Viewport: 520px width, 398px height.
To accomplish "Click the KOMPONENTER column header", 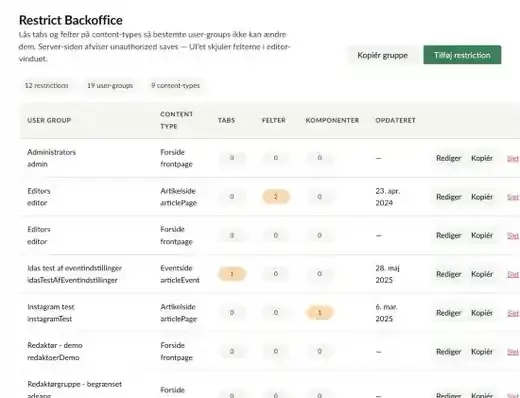I will click(x=332, y=120).
